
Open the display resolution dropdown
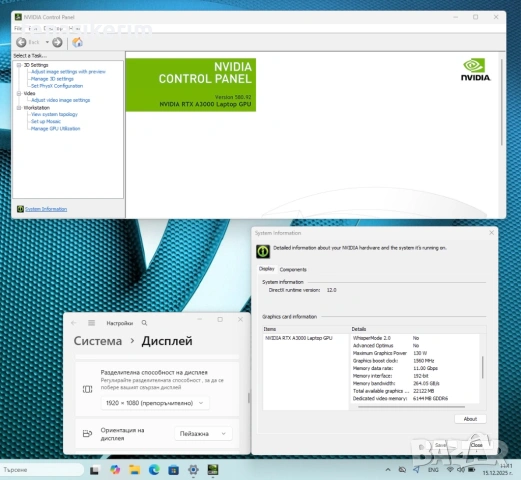point(155,403)
